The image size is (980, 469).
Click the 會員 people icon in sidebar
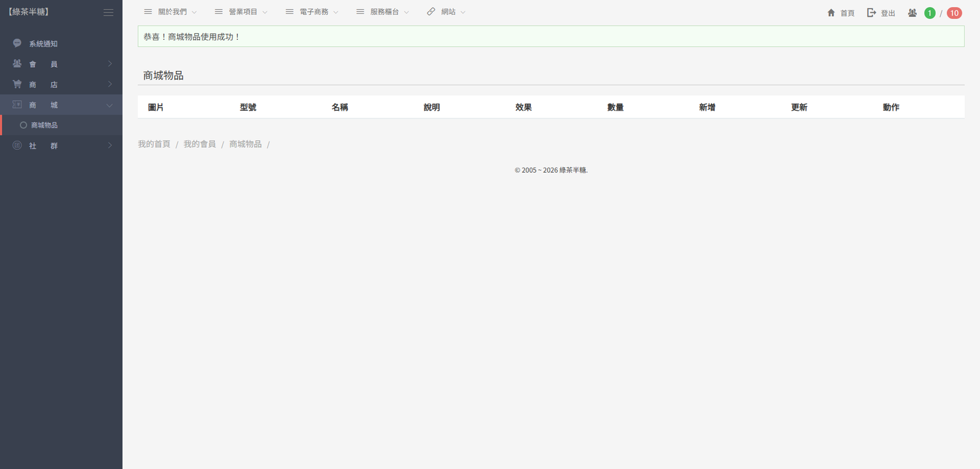tap(17, 64)
